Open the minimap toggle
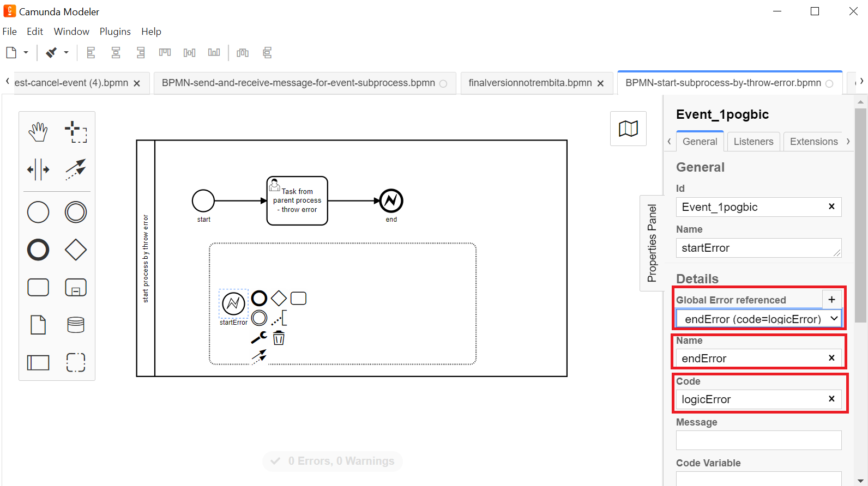 coord(629,129)
